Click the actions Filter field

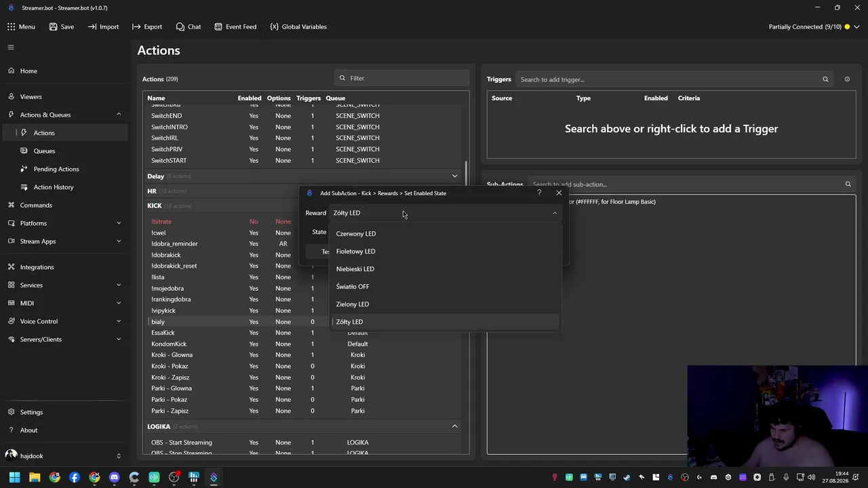(x=401, y=78)
